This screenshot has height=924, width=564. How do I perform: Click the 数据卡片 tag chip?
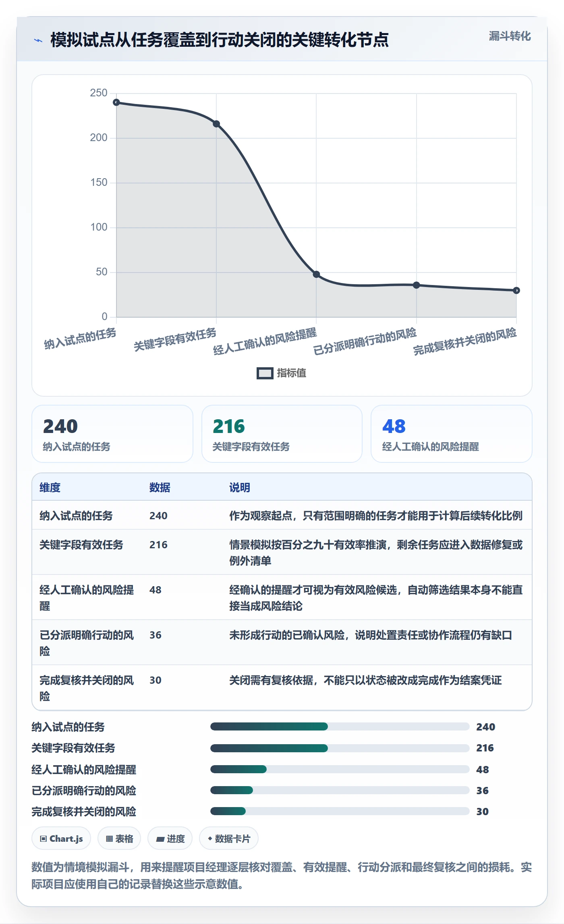[229, 839]
